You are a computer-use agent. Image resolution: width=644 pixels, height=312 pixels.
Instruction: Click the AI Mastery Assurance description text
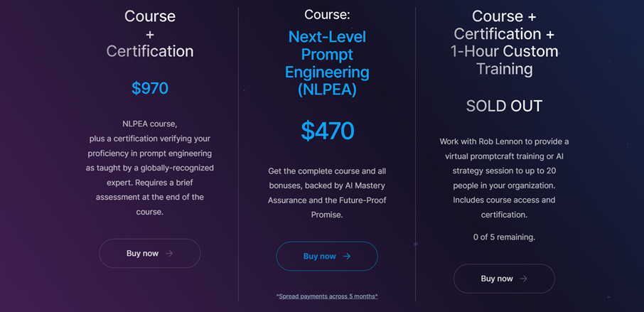click(327, 193)
